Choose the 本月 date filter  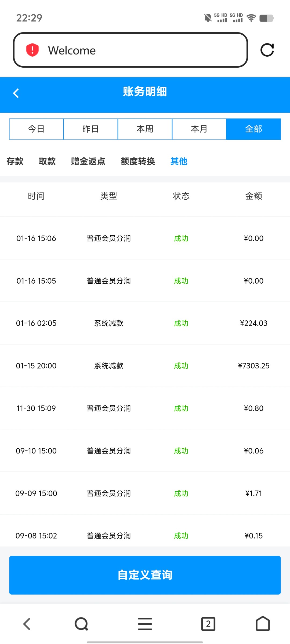199,129
